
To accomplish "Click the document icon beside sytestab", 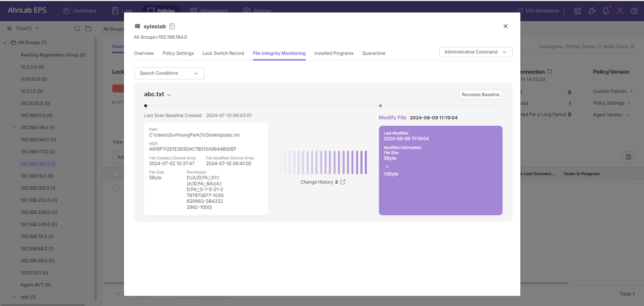I will [172, 26].
